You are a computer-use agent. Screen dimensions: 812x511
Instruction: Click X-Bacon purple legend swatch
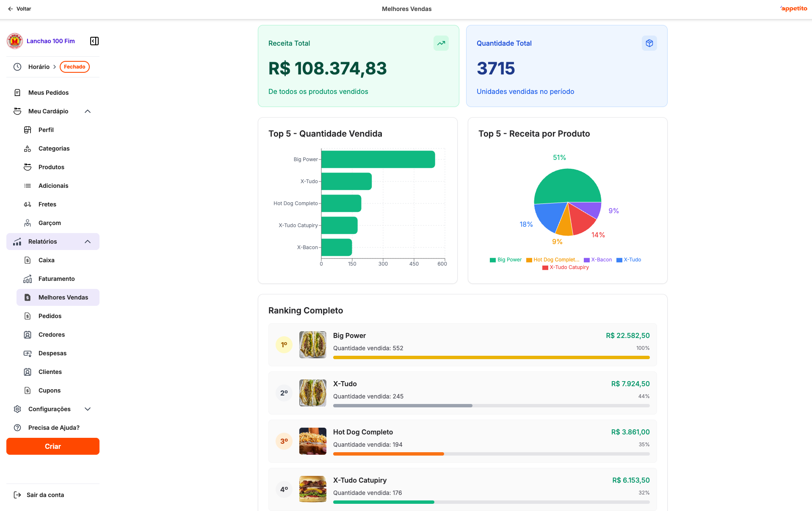tap(587, 260)
